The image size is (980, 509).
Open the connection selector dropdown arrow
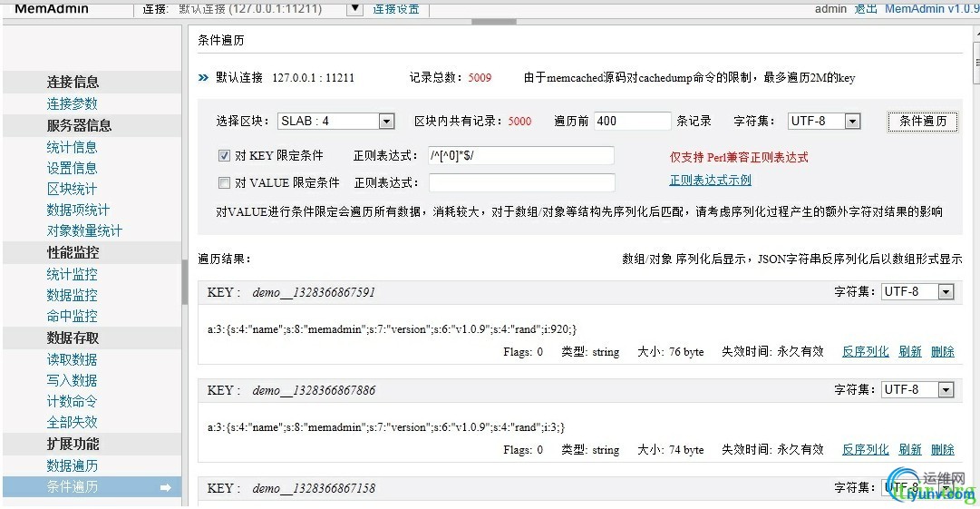coord(354,9)
